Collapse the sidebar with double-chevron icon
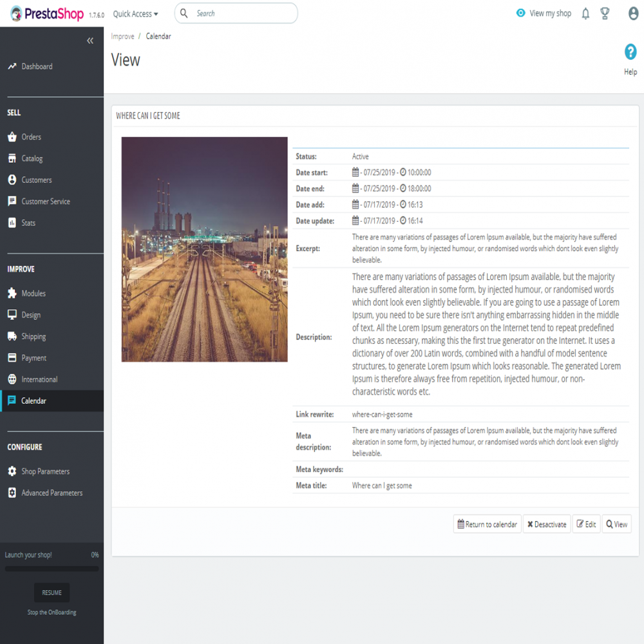 [90, 41]
